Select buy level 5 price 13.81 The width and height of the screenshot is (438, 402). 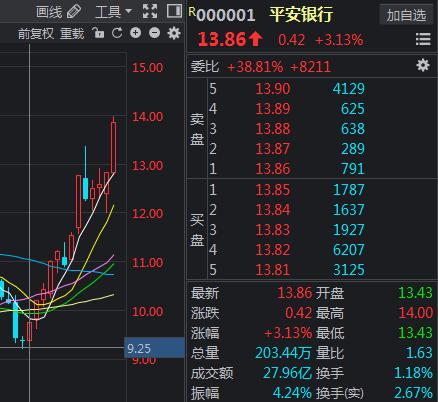[x=273, y=270]
